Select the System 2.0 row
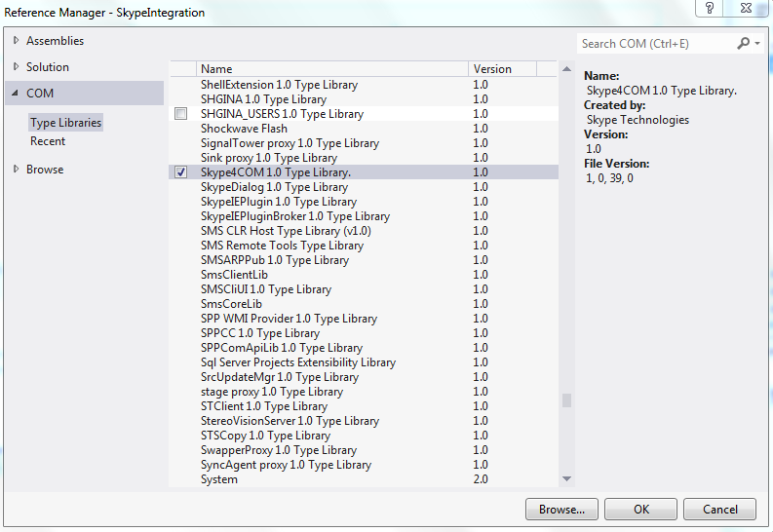 [x=364, y=479]
